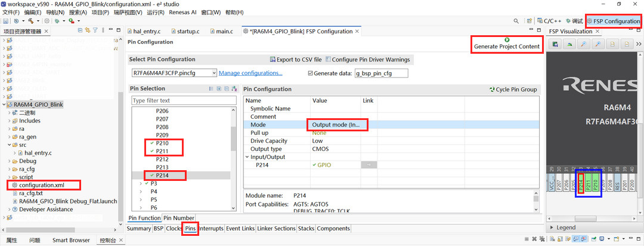The image size is (644, 246).
Task: Click the flat list view icon in Pin Selection
Action: pos(211,88)
